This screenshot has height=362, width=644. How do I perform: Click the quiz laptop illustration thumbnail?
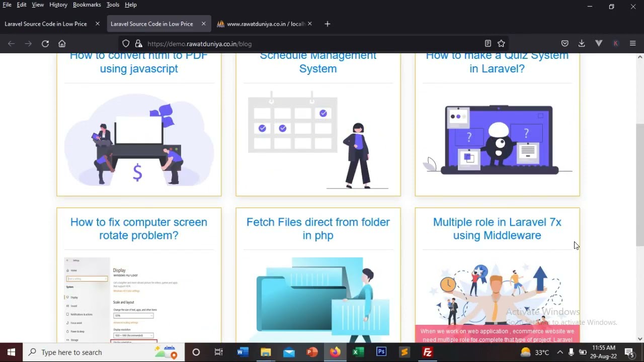click(497, 140)
